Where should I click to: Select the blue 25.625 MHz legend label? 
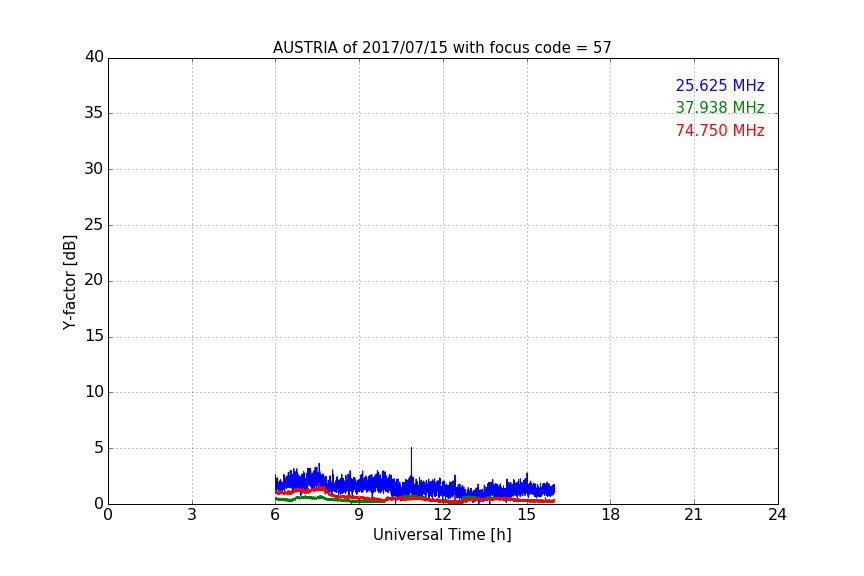click(719, 86)
